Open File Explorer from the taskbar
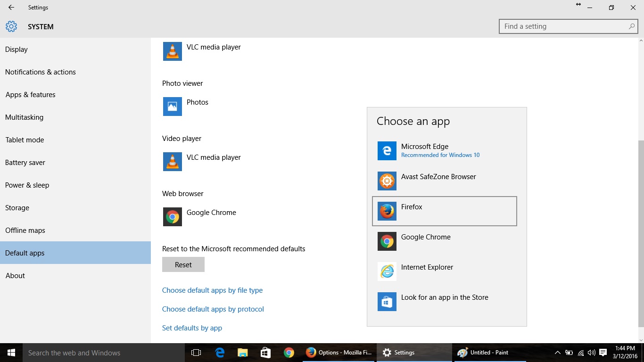 pyautogui.click(x=242, y=353)
